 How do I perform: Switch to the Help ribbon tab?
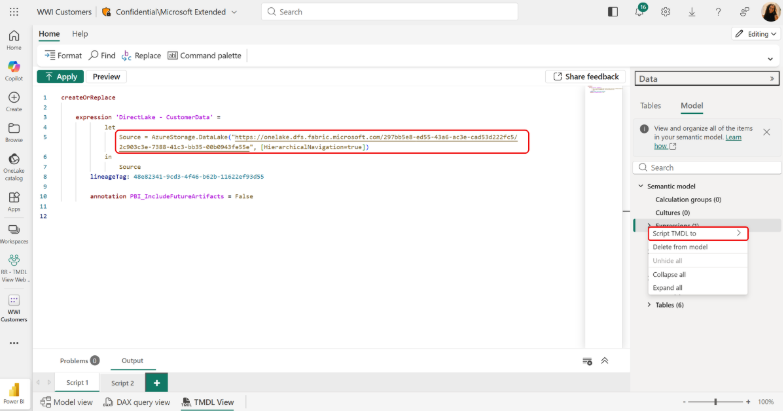80,34
